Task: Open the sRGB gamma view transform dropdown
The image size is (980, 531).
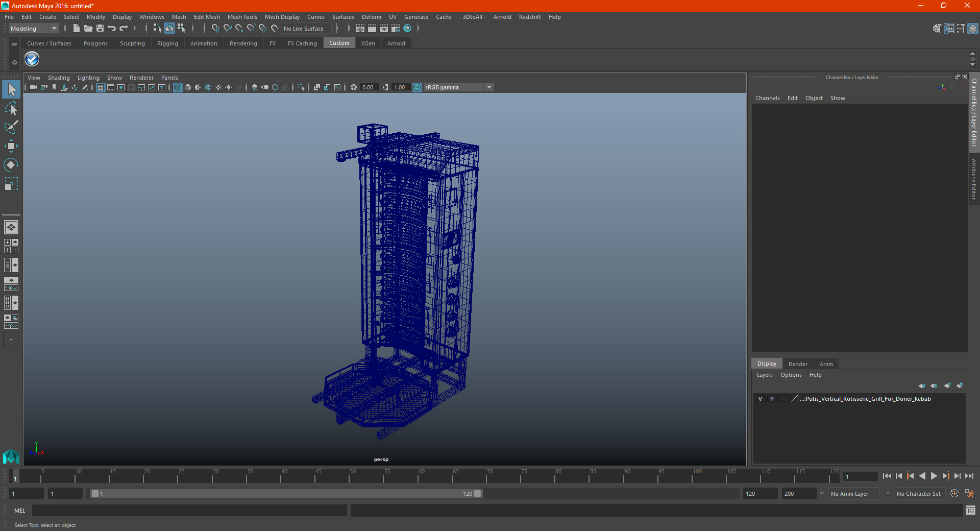Action: (x=489, y=87)
